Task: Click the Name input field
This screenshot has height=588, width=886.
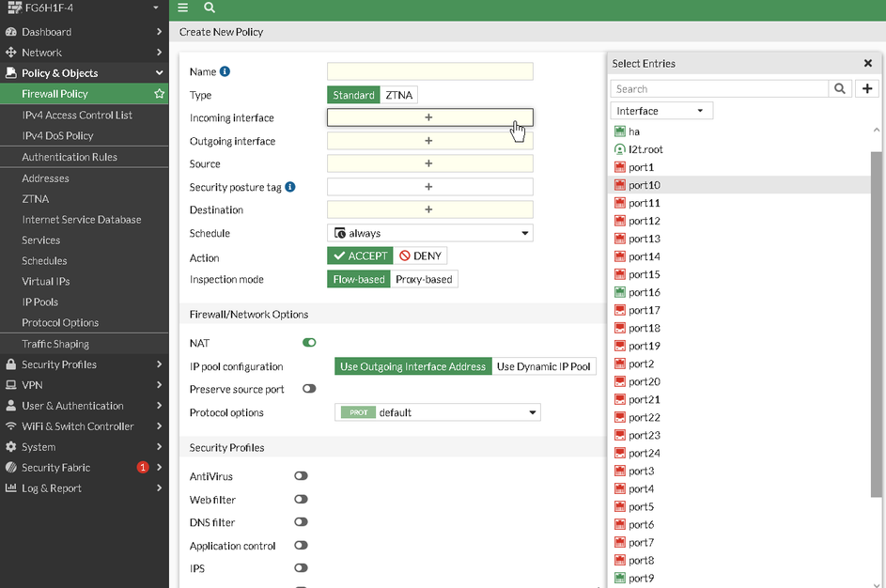Action: [429, 71]
